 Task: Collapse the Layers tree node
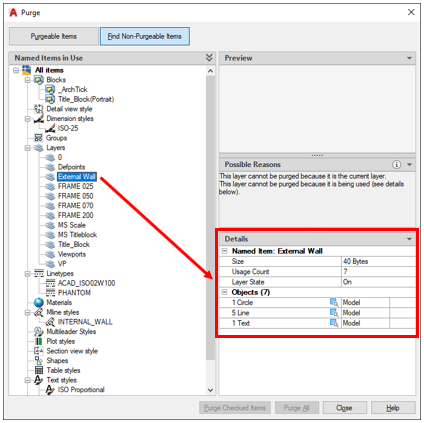tap(28, 148)
